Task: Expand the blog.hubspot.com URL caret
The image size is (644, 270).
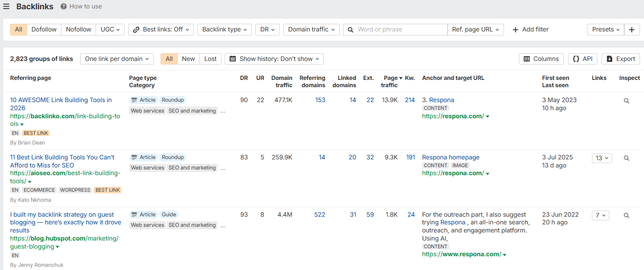Action: click(x=57, y=247)
